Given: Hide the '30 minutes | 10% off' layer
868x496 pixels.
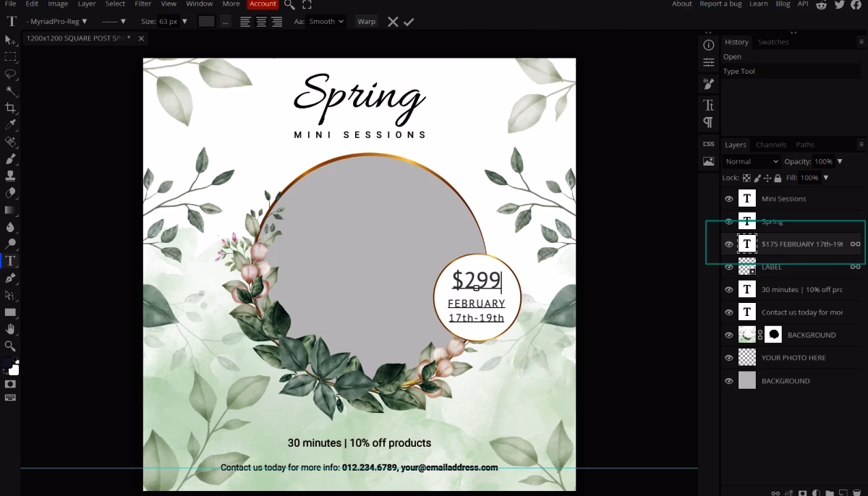Looking at the screenshot, I should tap(729, 289).
